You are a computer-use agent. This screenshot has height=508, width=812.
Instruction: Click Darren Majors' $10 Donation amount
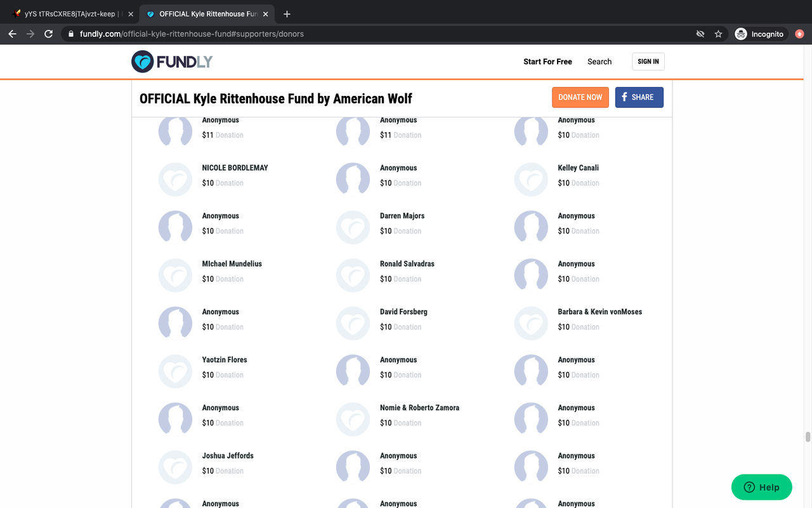click(400, 231)
